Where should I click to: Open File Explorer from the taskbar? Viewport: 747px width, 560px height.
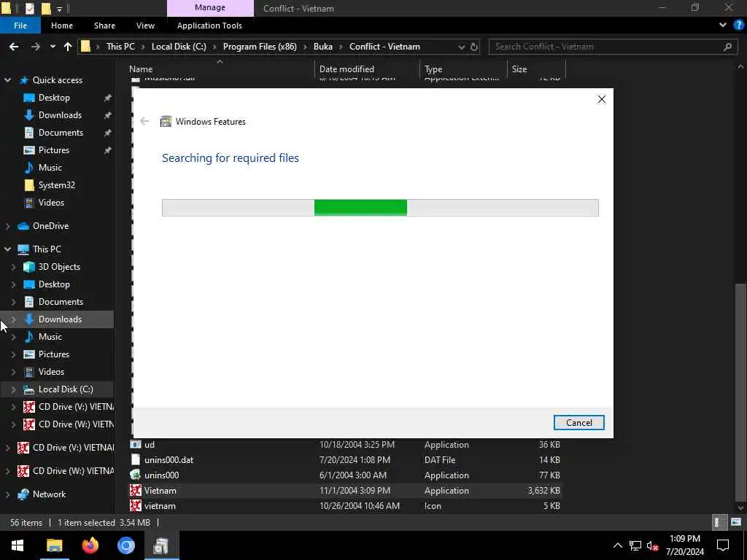[x=54, y=545]
